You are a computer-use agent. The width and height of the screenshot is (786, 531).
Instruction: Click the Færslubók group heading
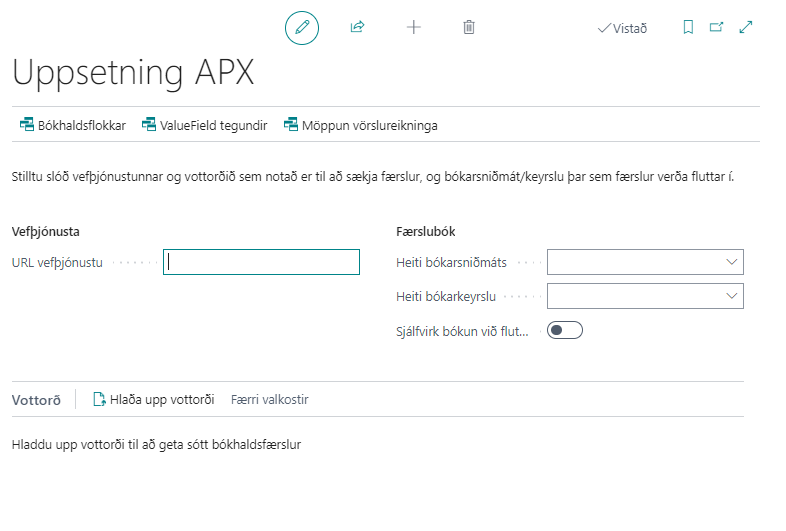point(426,231)
